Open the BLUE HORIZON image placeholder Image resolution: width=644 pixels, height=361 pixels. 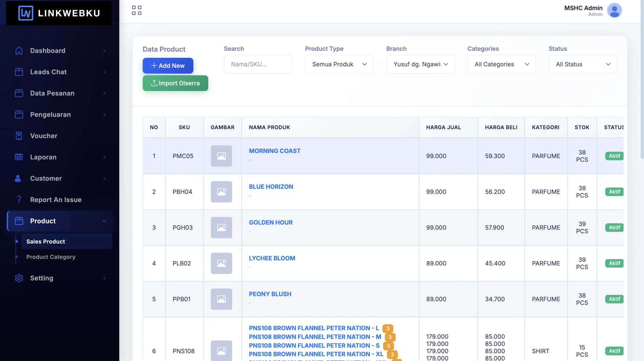pos(221,192)
